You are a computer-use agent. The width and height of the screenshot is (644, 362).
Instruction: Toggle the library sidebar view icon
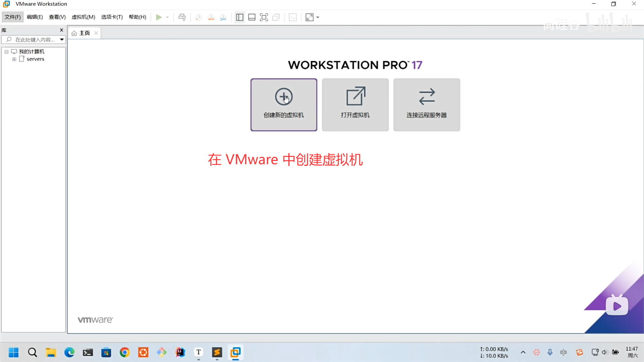239,17
